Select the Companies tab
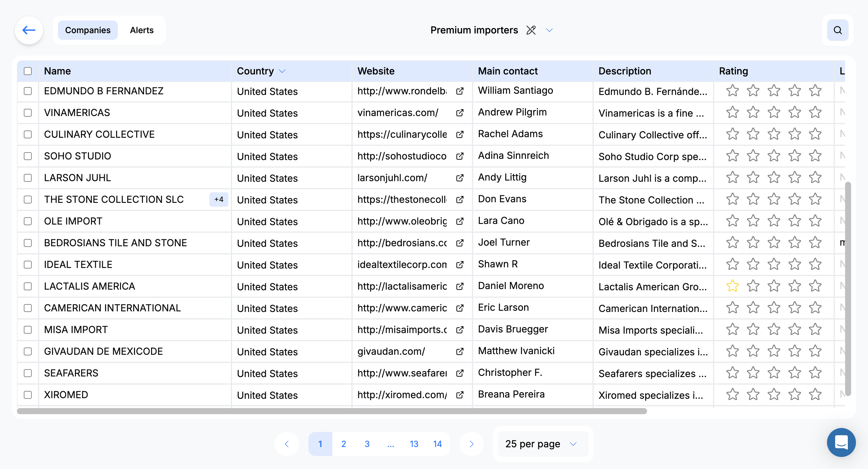Viewport: 868px width, 469px height. tap(88, 30)
